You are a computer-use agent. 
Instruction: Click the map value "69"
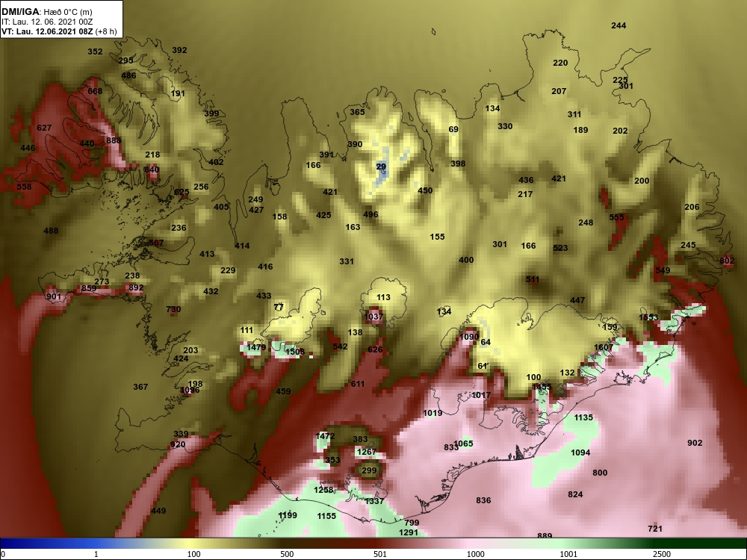coord(453,129)
